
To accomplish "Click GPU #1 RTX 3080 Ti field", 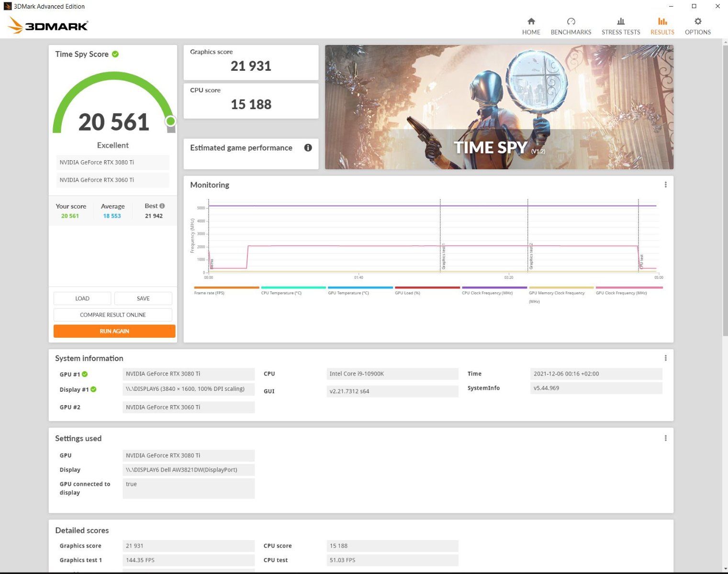I will pos(189,374).
